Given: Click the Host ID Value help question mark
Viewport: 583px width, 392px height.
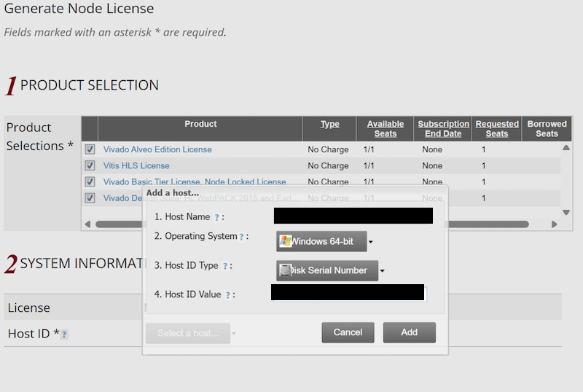Looking at the screenshot, I should (228, 295).
